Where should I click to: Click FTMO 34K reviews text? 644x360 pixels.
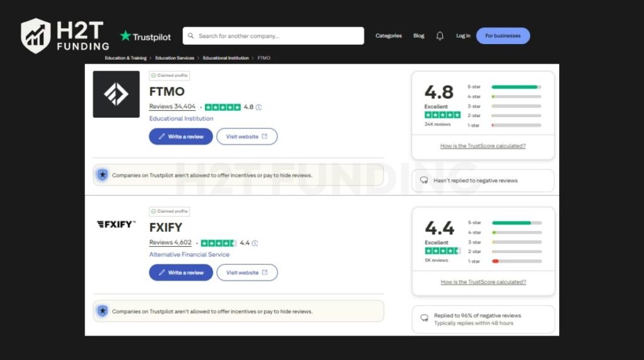coord(438,124)
